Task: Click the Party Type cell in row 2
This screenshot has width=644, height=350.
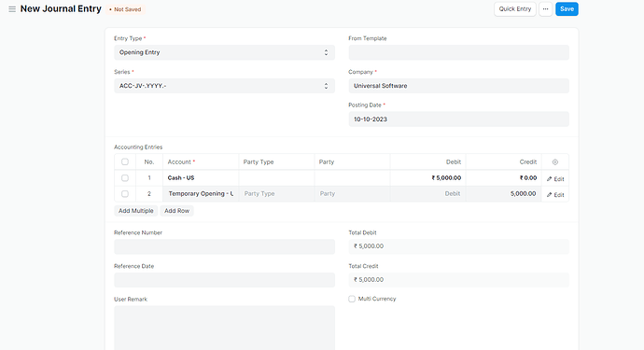Action: pyautogui.click(x=276, y=194)
